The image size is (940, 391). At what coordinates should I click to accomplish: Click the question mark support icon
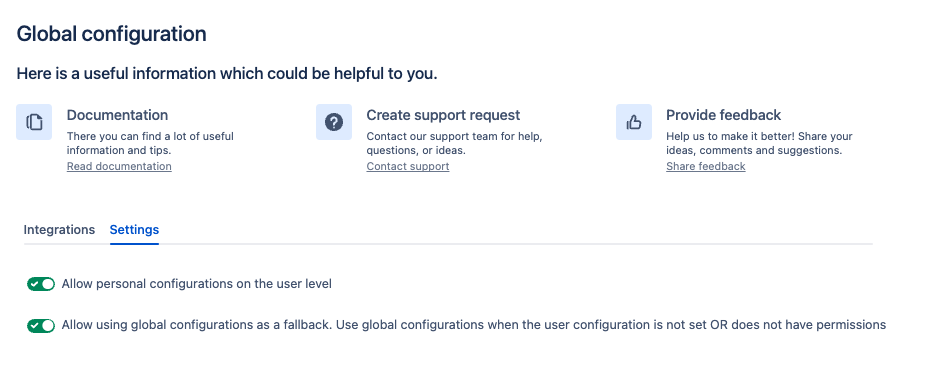point(334,122)
